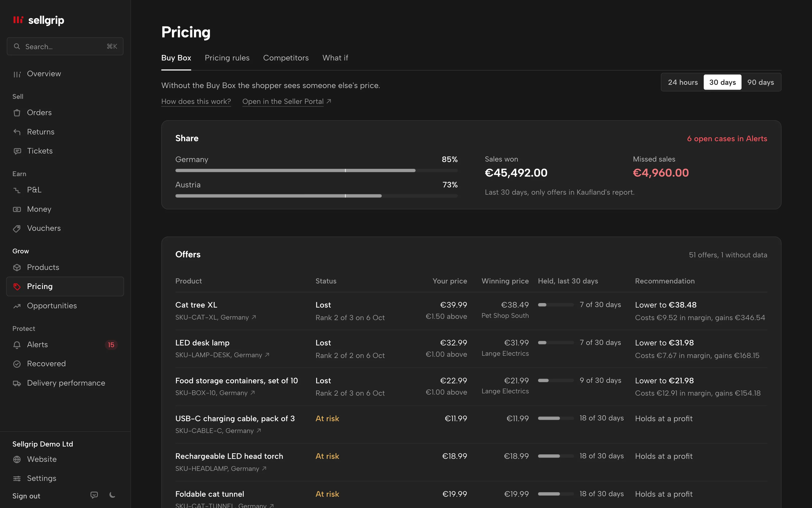
Task: Open the What if tab
Action: point(335,58)
